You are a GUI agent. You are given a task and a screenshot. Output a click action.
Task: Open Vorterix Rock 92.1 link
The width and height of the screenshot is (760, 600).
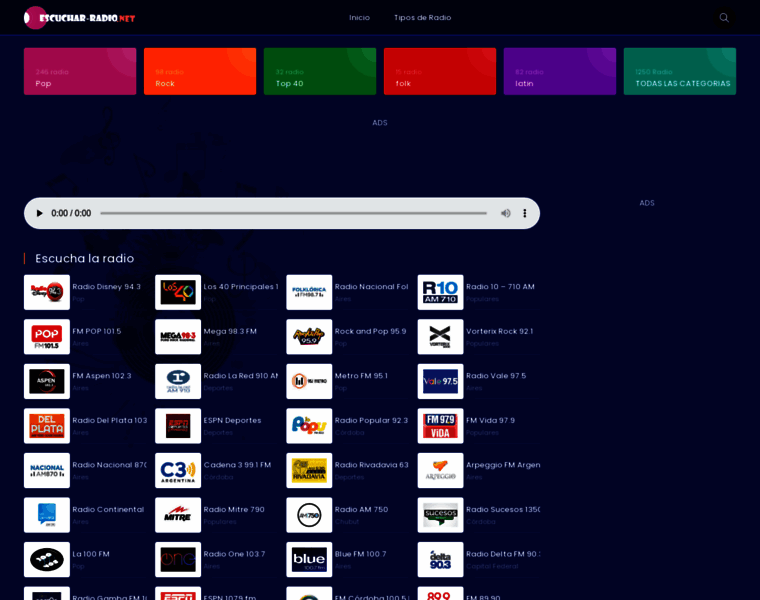pos(500,331)
